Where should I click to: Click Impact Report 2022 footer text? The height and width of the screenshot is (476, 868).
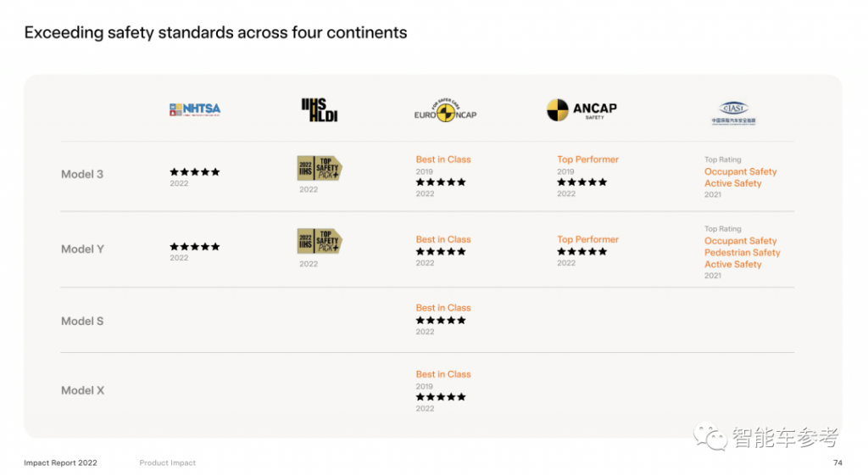pyautogui.click(x=60, y=462)
